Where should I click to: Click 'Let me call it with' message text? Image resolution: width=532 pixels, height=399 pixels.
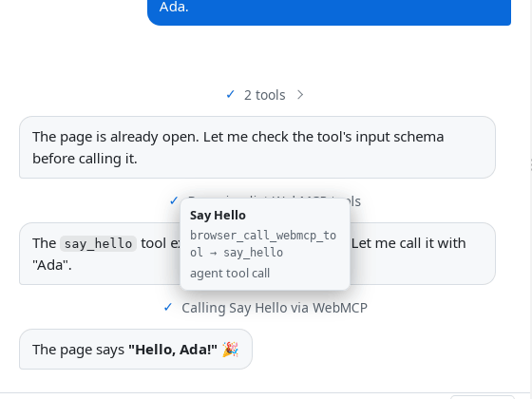point(408,243)
